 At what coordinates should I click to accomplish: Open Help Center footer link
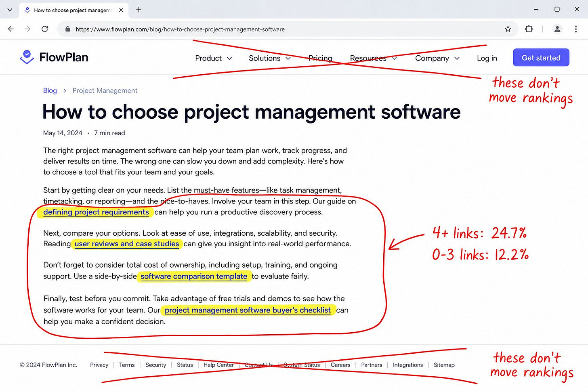[x=218, y=365]
